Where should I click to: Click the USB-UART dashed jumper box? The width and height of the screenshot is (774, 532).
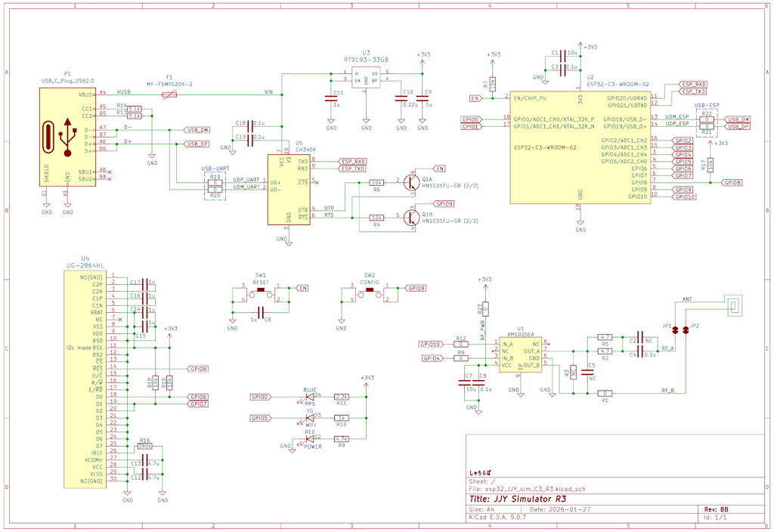pyautogui.click(x=215, y=186)
